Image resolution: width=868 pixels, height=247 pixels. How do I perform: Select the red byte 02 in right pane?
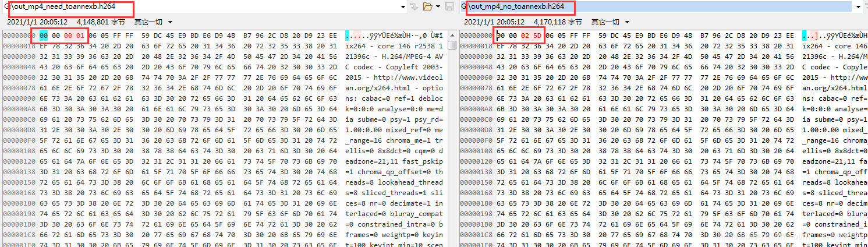(x=525, y=36)
